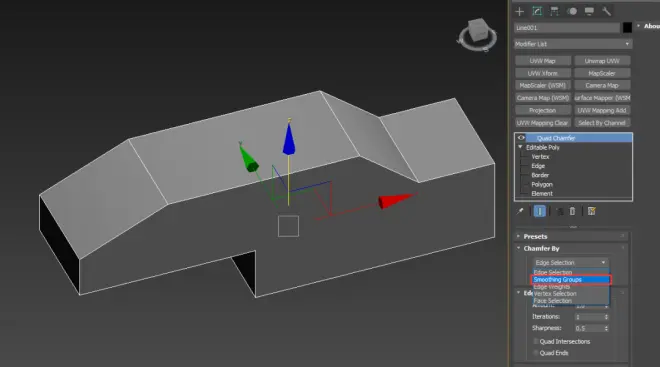Image resolution: width=660 pixels, height=367 pixels.
Task: Click the red X-axis gizmo arrow
Action: click(x=397, y=200)
